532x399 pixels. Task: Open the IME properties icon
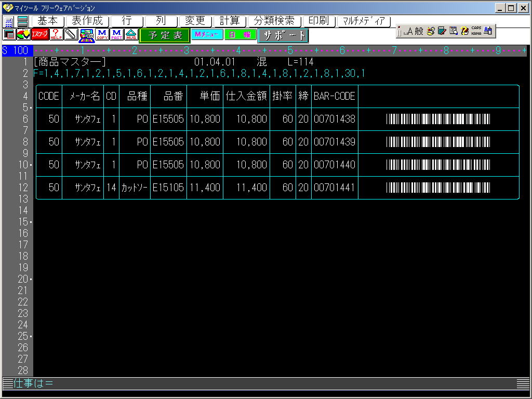[454, 31]
